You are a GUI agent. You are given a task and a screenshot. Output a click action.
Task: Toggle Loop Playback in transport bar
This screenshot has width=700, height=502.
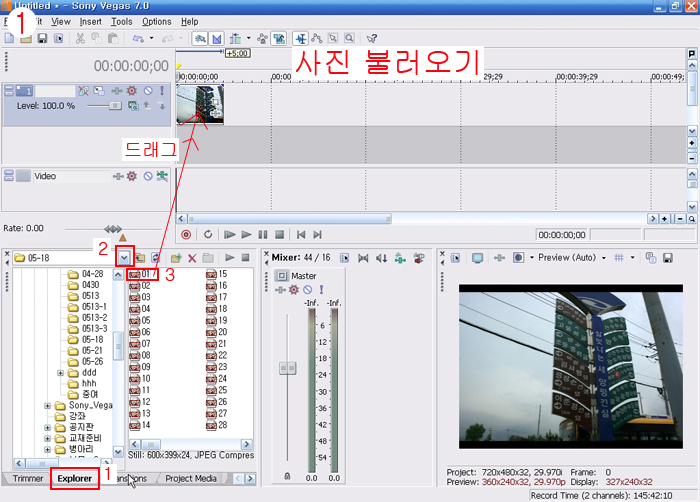[208, 234]
